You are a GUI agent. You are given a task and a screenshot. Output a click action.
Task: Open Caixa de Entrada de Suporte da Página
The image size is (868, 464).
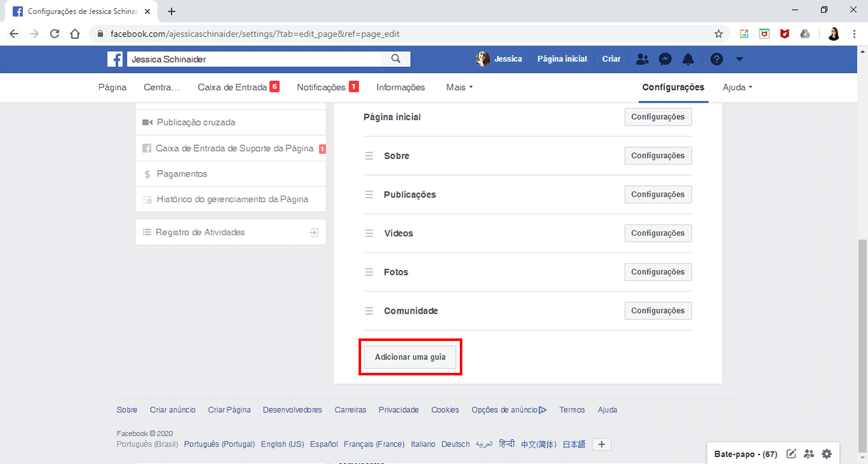pyautogui.click(x=231, y=149)
